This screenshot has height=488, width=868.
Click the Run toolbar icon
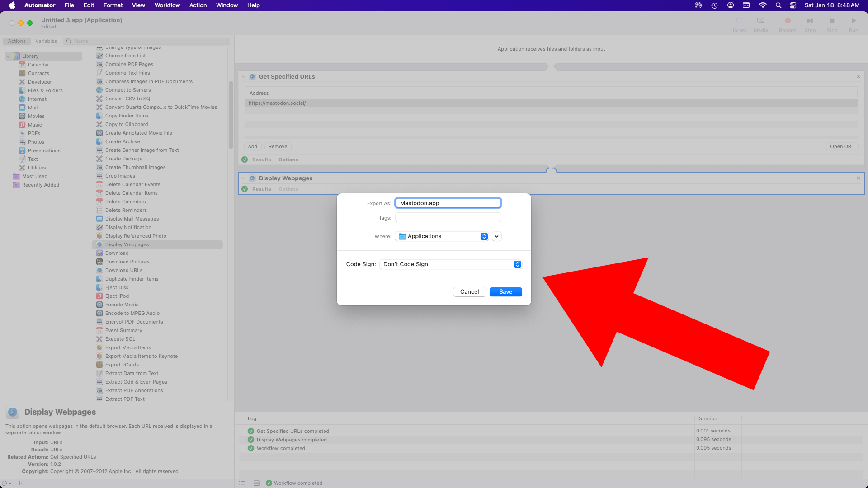click(854, 21)
